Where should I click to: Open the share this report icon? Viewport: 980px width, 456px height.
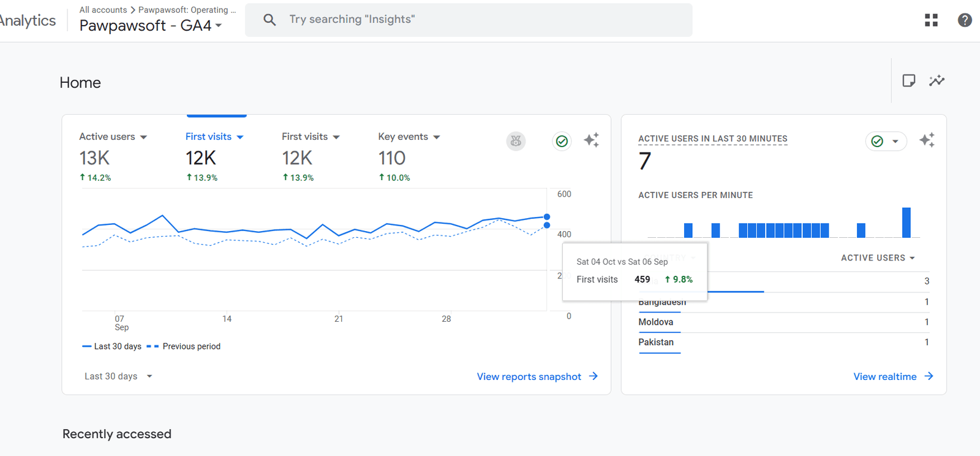coord(909,80)
